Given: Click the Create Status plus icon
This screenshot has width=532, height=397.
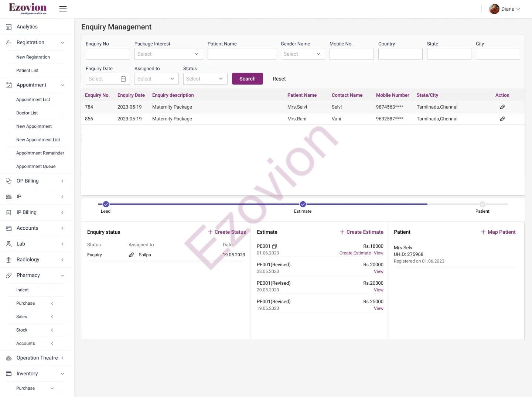Looking at the screenshot, I should pyautogui.click(x=210, y=232).
